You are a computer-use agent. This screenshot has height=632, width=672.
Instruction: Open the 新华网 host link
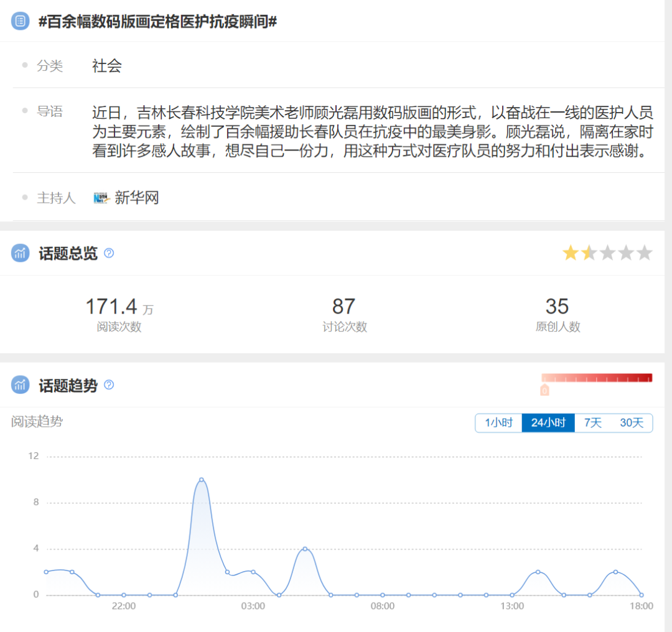[x=137, y=198]
